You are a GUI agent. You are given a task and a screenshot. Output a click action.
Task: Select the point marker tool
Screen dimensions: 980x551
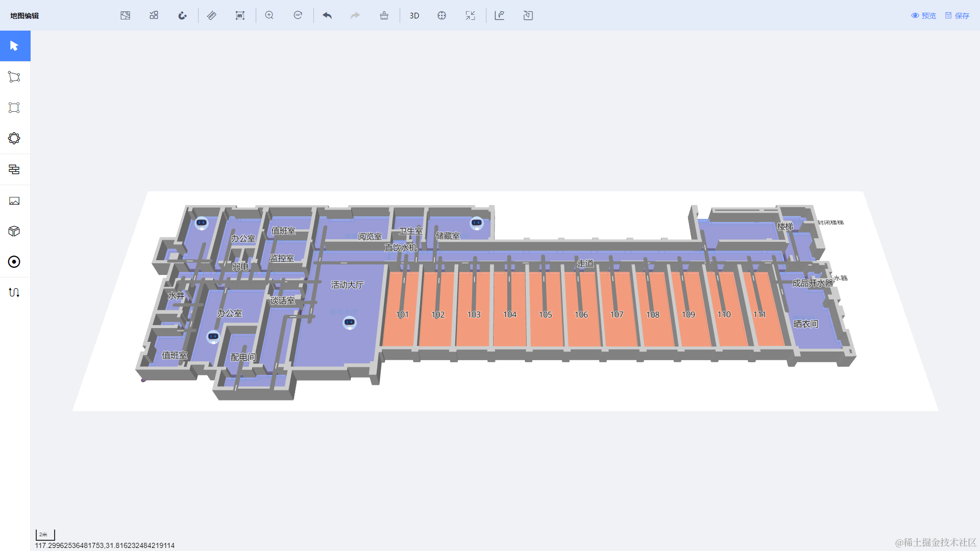coord(14,262)
